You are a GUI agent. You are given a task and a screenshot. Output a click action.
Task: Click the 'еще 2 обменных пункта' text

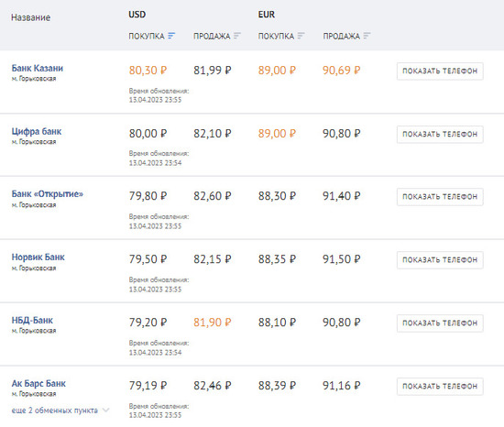[x=55, y=411]
